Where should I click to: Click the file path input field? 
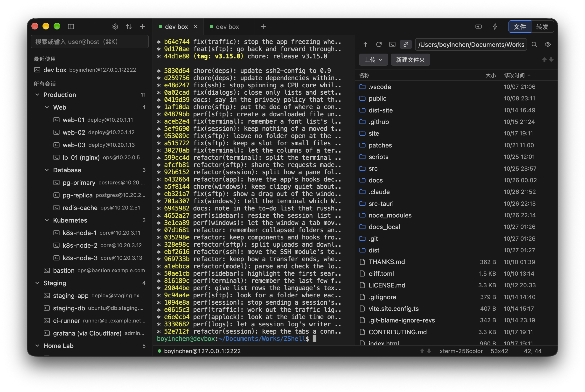point(471,44)
